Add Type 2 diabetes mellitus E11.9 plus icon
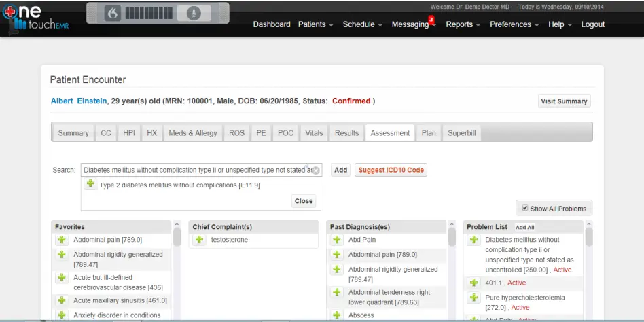This screenshot has height=322, width=644. pos(90,183)
